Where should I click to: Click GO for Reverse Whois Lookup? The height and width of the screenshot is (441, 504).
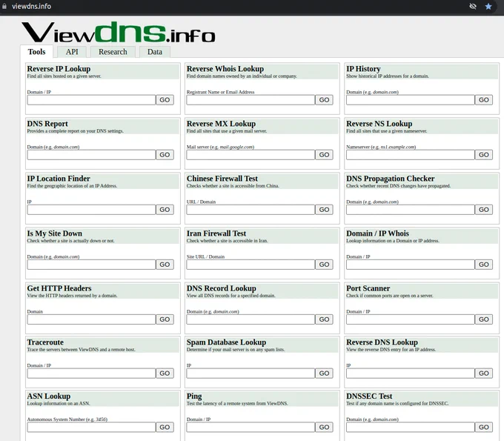coord(324,100)
